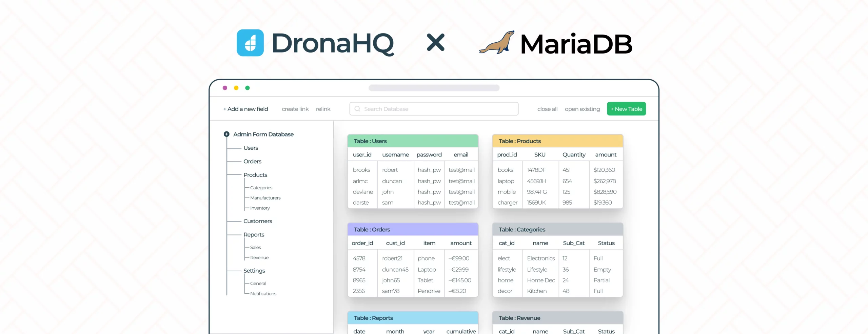This screenshot has height=334, width=868.
Task: Click the yellow window dot
Action: (x=236, y=88)
